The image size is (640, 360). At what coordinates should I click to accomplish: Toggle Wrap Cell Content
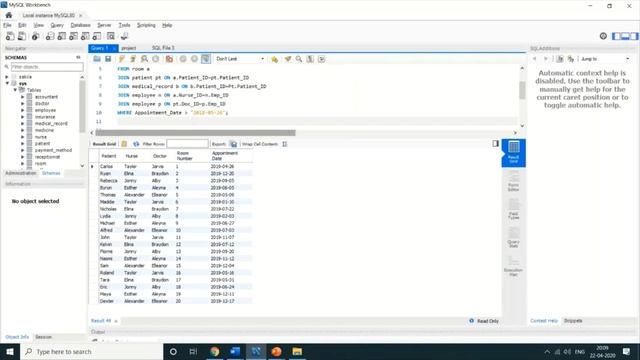point(284,144)
